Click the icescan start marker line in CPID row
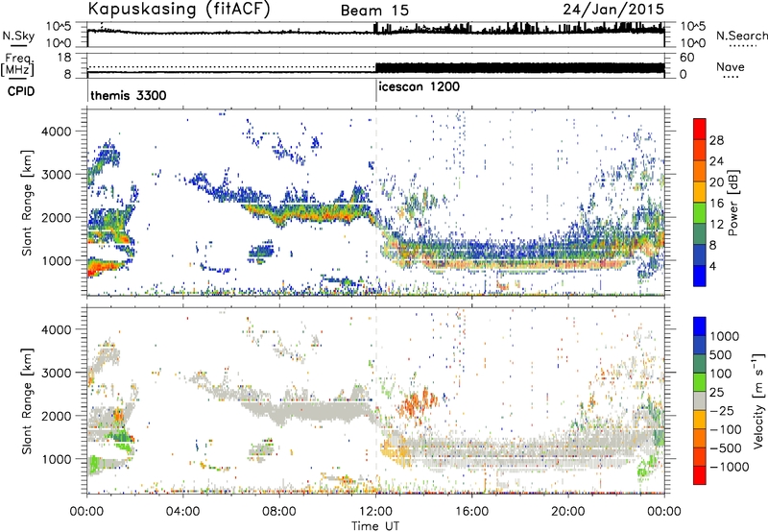This screenshot has height=532, width=768. coord(375,90)
